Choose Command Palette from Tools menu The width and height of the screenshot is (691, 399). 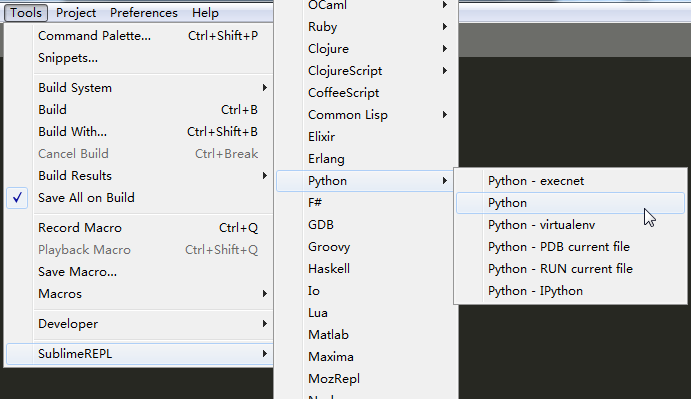139,36
